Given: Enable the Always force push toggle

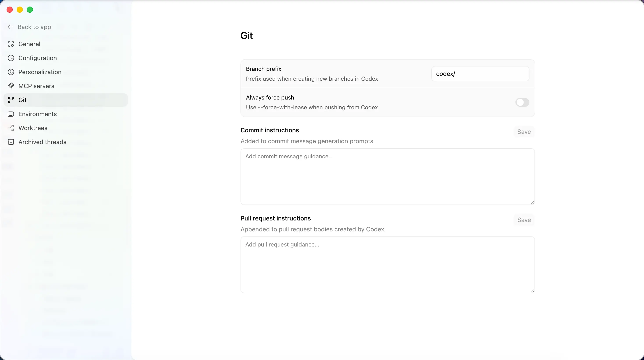Looking at the screenshot, I should 522,102.
